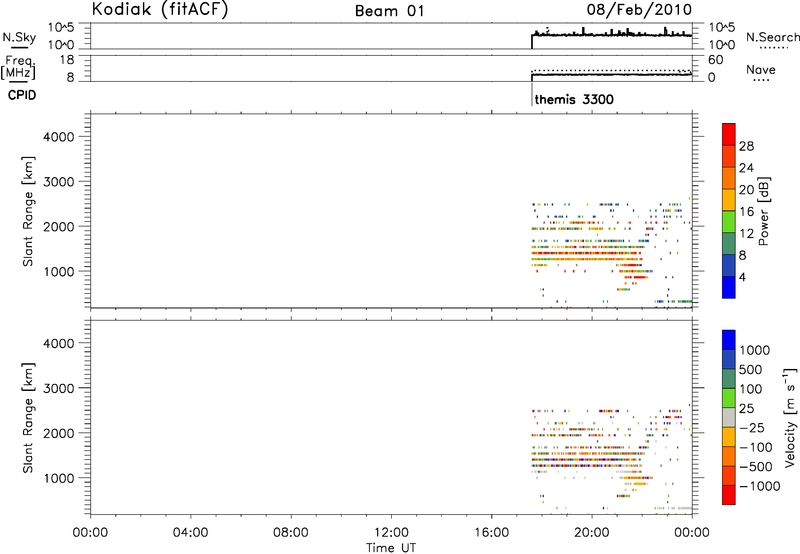This screenshot has height=554, width=800.
Task: Click the 'Power [dB]' colorbar title
Action: (x=763, y=211)
